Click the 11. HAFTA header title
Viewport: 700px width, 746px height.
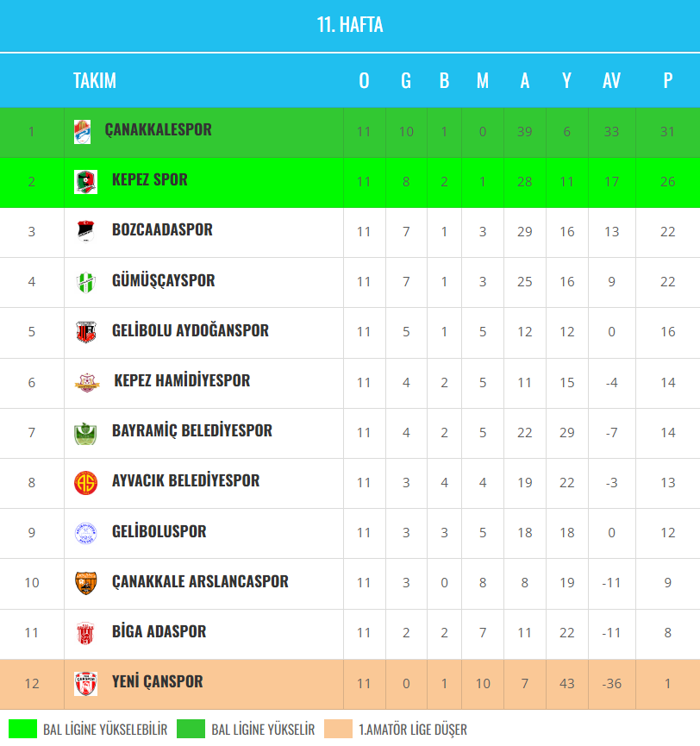tap(350, 25)
